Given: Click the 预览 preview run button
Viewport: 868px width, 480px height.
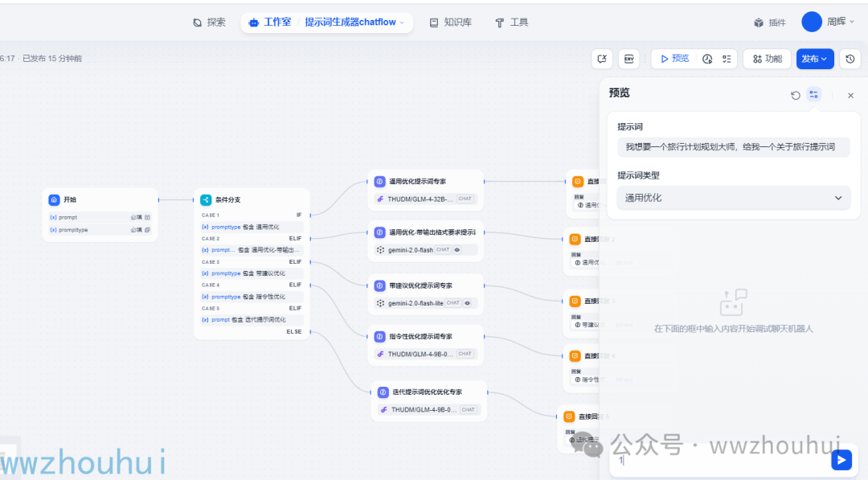Looking at the screenshot, I should tap(675, 59).
